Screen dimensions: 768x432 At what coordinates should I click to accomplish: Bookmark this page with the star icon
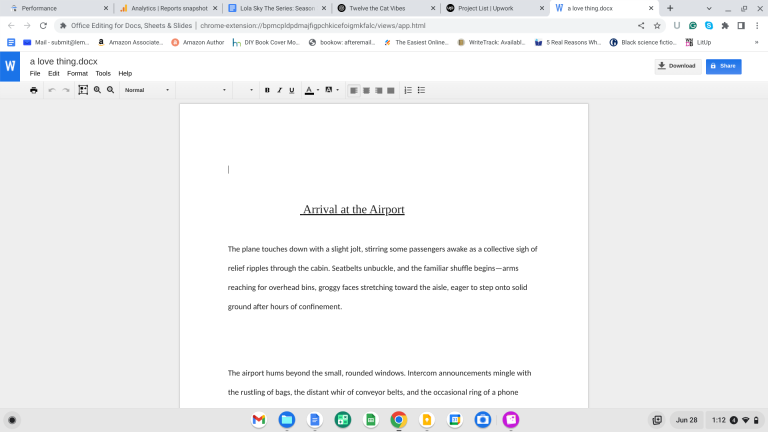pos(657,25)
